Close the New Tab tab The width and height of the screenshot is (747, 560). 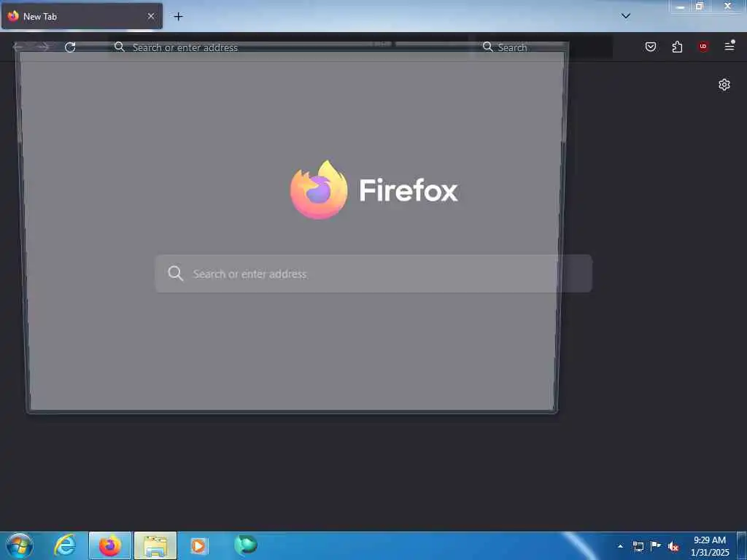pos(151,16)
